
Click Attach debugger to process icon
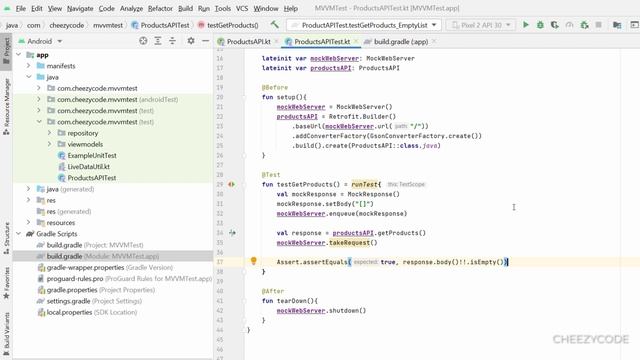pos(584,25)
